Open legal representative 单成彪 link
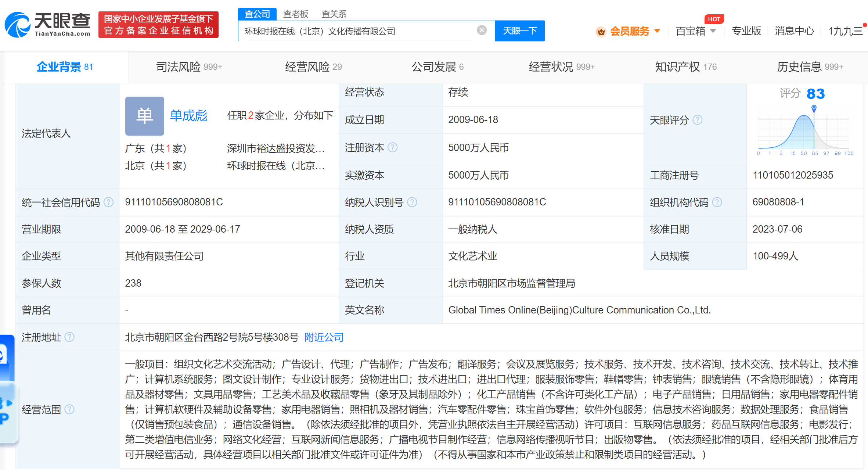Screen dimensions: 868x470 [188, 116]
